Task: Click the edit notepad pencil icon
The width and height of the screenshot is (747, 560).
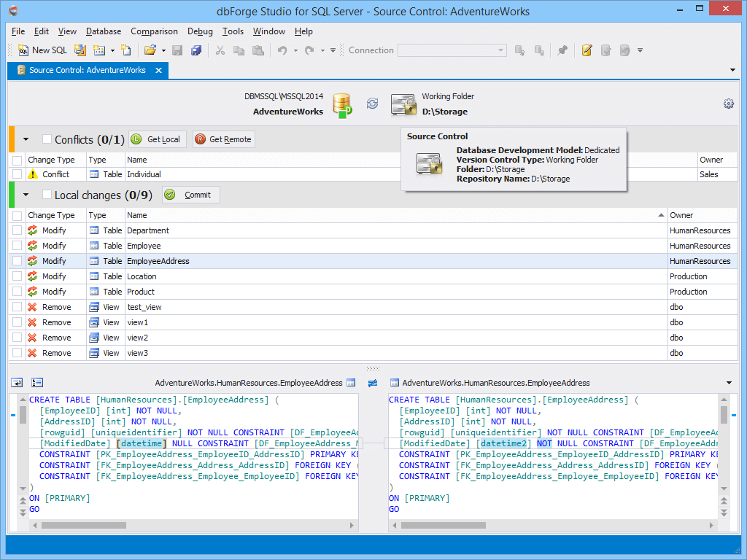Action: tap(587, 50)
